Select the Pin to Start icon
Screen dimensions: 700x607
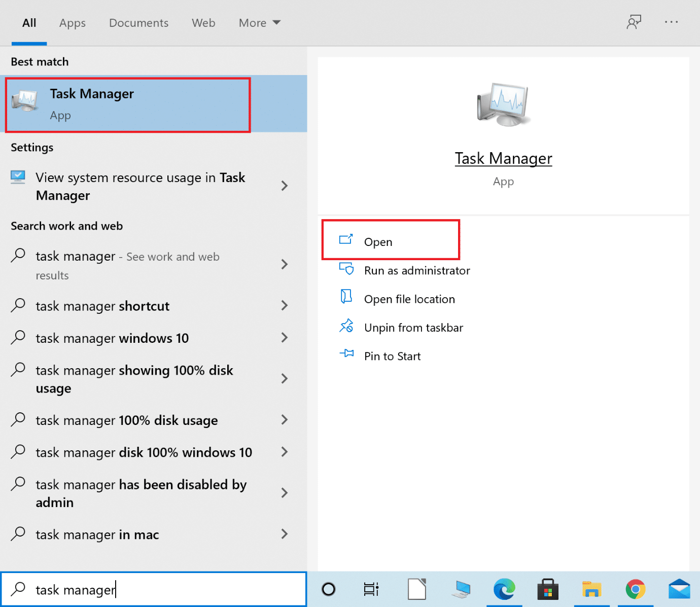(347, 354)
